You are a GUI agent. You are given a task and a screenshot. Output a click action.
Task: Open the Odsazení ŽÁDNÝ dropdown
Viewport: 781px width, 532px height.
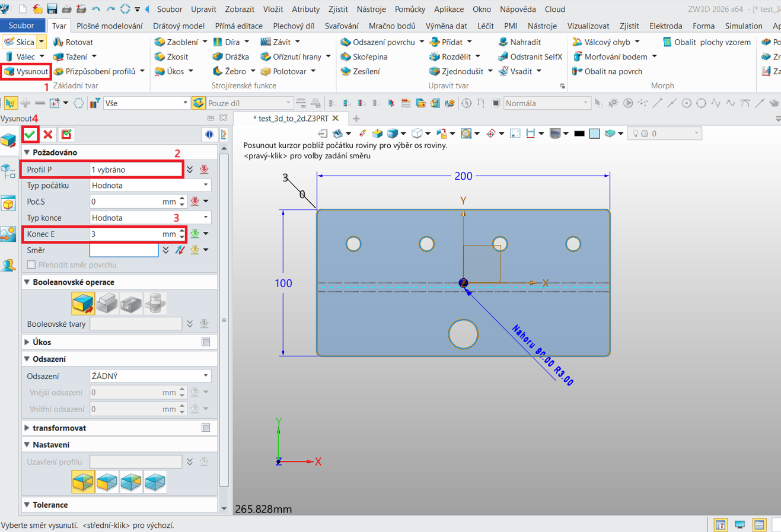[x=151, y=376]
